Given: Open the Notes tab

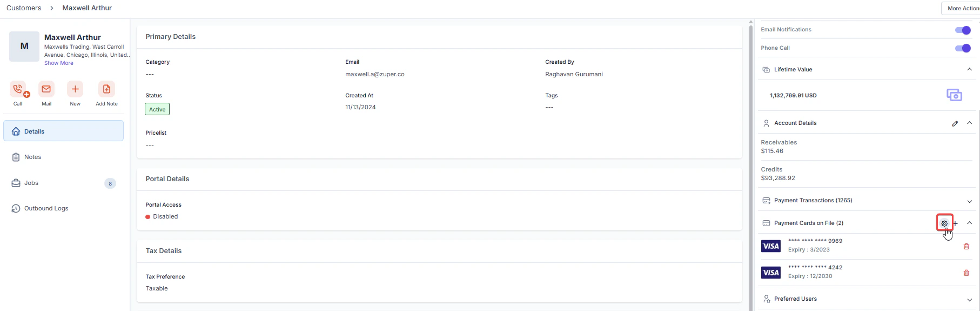Looking at the screenshot, I should pos(63,157).
